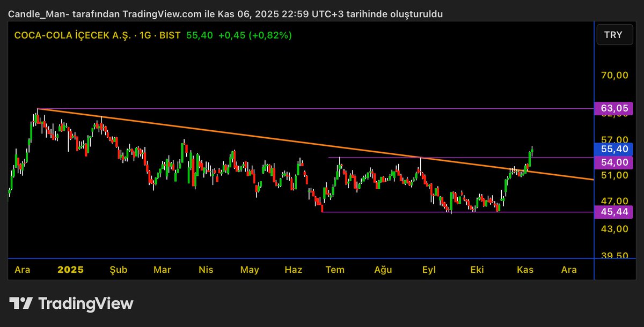The width and height of the screenshot is (644, 327).
Task: Select the 2025 label on time axis
Action: pos(71,270)
